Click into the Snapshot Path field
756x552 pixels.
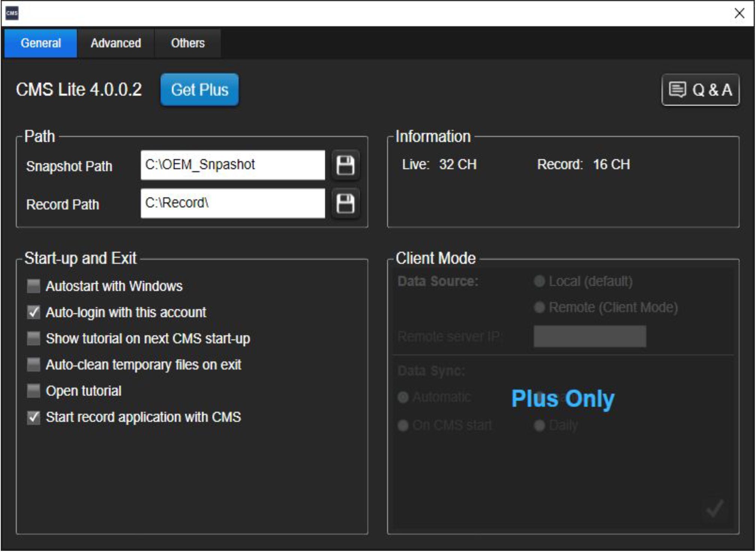coord(232,165)
